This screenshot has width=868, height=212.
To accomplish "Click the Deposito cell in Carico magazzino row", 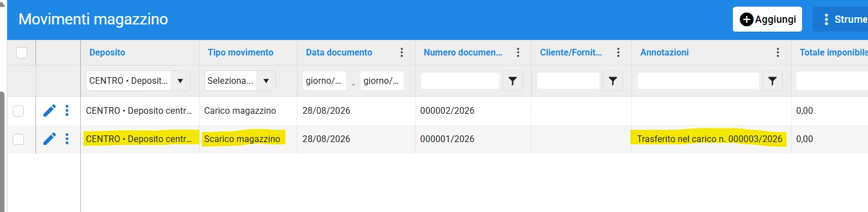I will click(139, 110).
